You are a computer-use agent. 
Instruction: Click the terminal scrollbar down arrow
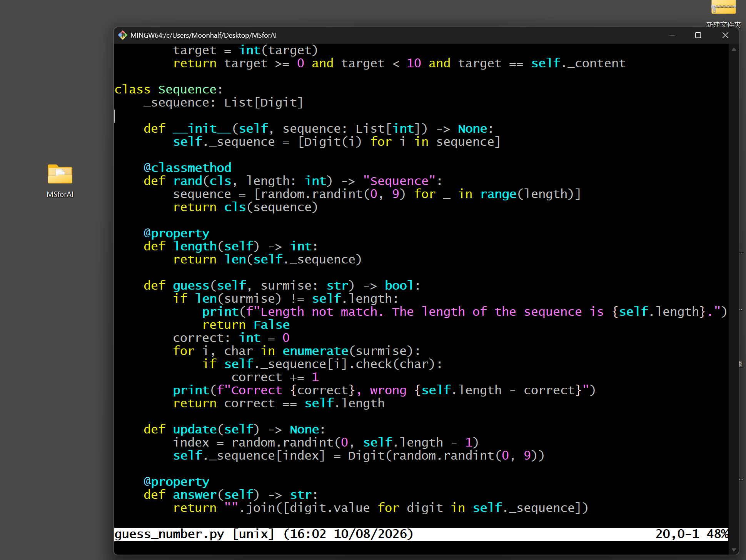tap(734, 550)
